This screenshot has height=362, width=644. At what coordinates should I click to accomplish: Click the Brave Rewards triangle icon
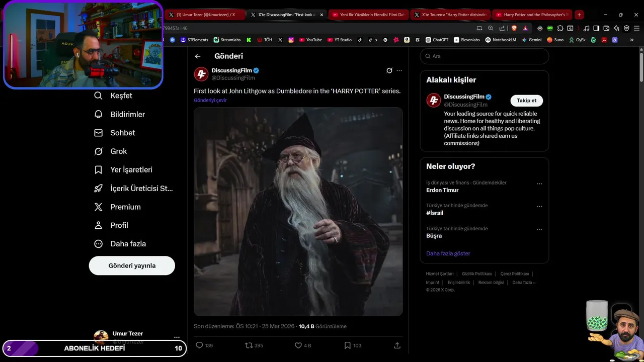click(525, 28)
